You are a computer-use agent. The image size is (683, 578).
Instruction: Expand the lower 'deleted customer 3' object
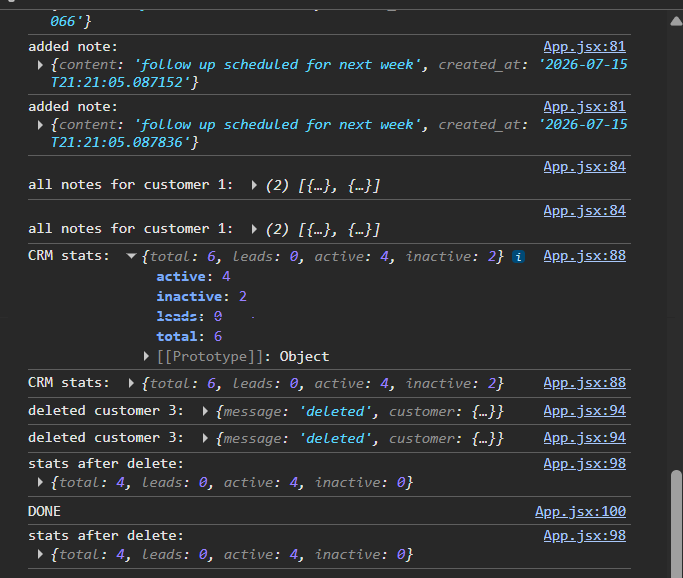[205, 438]
